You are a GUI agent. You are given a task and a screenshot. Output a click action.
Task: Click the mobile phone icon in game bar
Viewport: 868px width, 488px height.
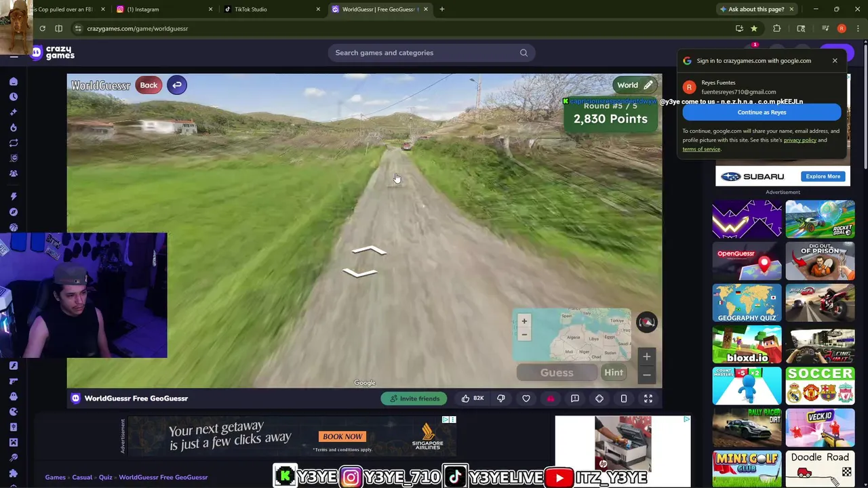pos(624,399)
